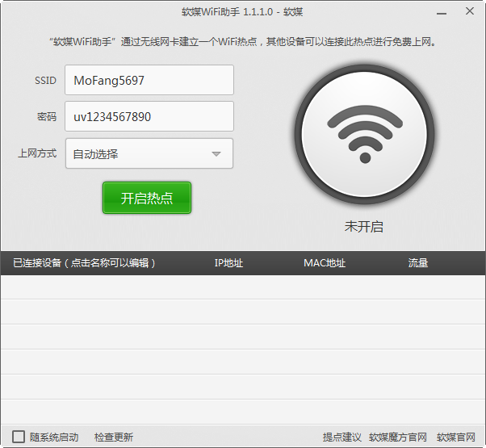486x448 pixels.
Task: Click the 上网方式 label
Action: point(37,153)
